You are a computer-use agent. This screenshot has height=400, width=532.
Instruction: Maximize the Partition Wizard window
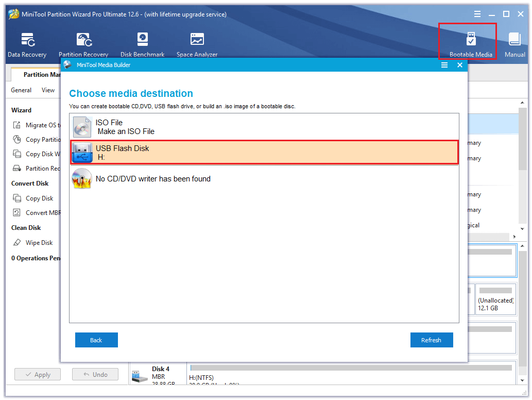click(506, 14)
